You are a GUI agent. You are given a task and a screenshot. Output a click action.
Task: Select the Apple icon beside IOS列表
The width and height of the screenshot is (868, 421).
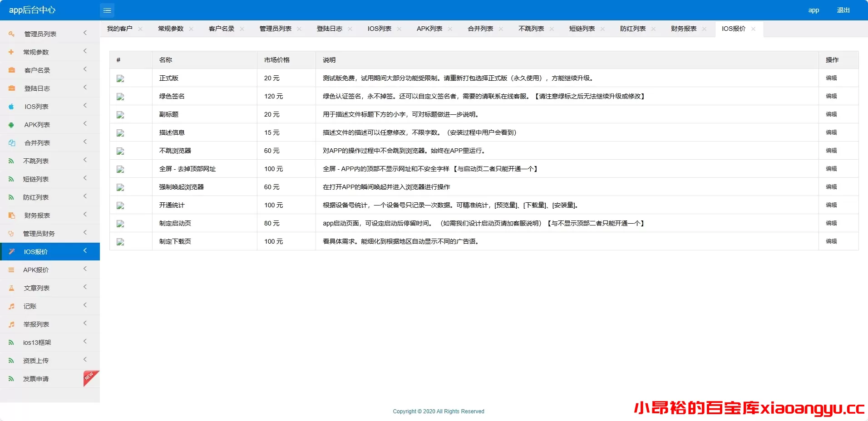click(11, 106)
